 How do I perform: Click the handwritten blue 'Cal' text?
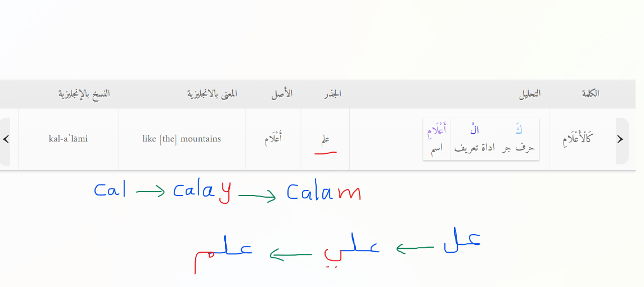tap(110, 190)
